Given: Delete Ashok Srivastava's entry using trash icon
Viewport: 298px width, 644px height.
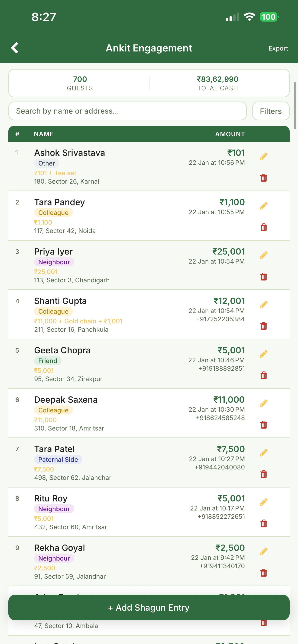Looking at the screenshot, I should tap(263, 178).
